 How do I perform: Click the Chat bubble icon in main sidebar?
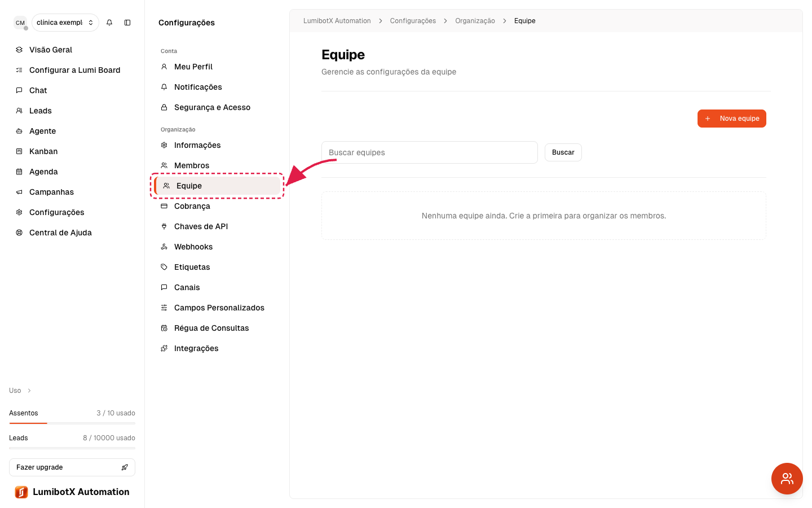(19, 90)
